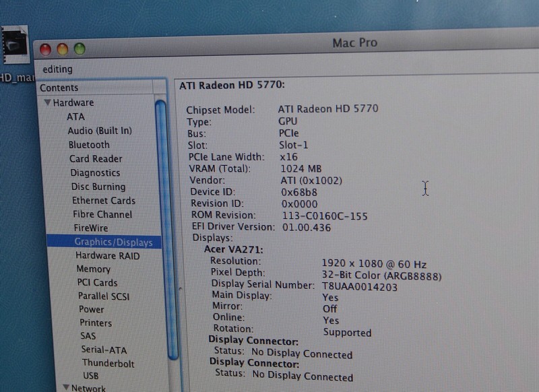Click the Vendor value ATI (0x1002)
539x392 pixels.
(311, 181)
